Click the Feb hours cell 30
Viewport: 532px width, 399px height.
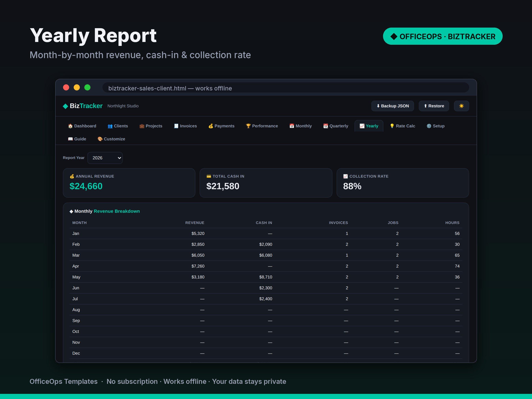[x=457, y=244]
